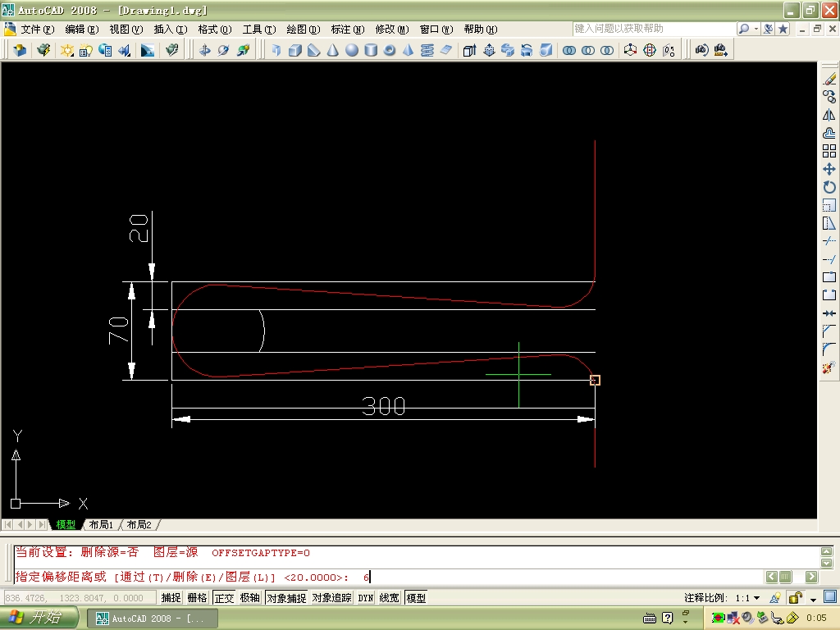840x630 pixels.
Task: Click the Move tool in Modify toolbar
Action: pyautogui.click(x=829, y=169)
